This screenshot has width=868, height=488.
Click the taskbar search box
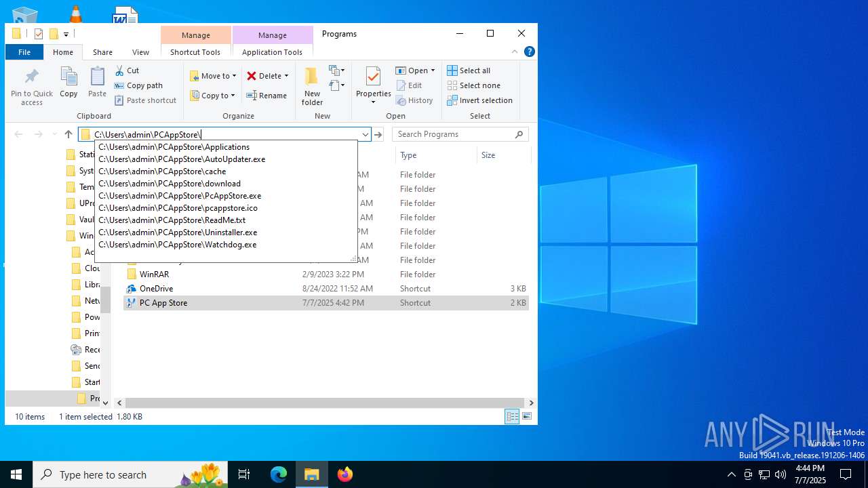130,474
